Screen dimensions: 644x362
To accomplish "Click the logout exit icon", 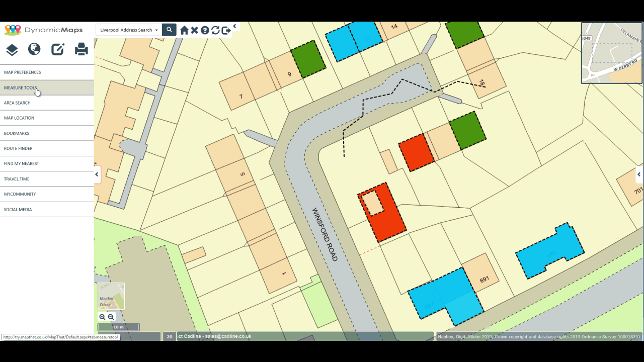I will click(226, 30).
